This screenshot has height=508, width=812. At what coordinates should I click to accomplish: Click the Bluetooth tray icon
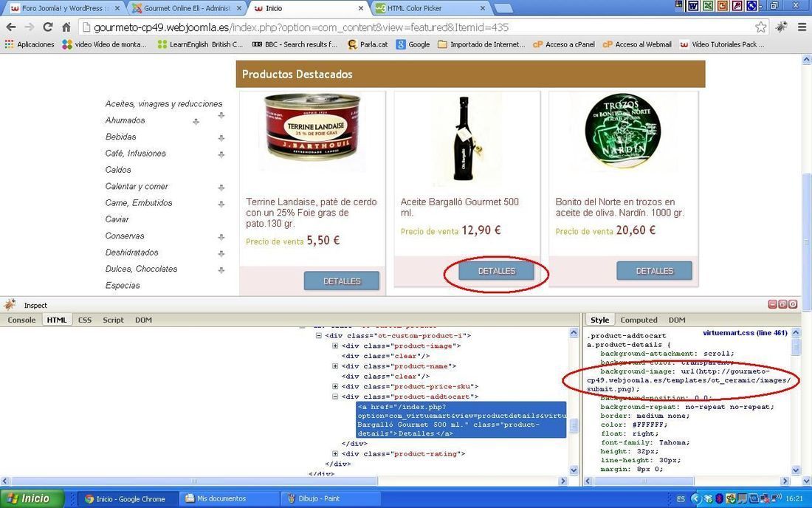point(719,498)
